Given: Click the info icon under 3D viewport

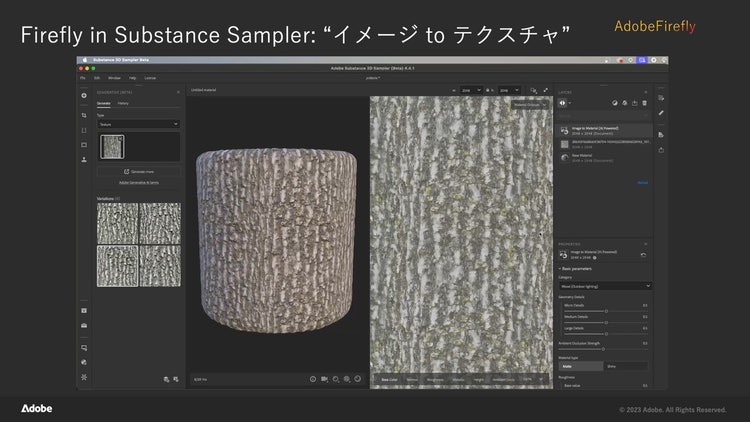Looking at the screenshot, I should point(313,379).
